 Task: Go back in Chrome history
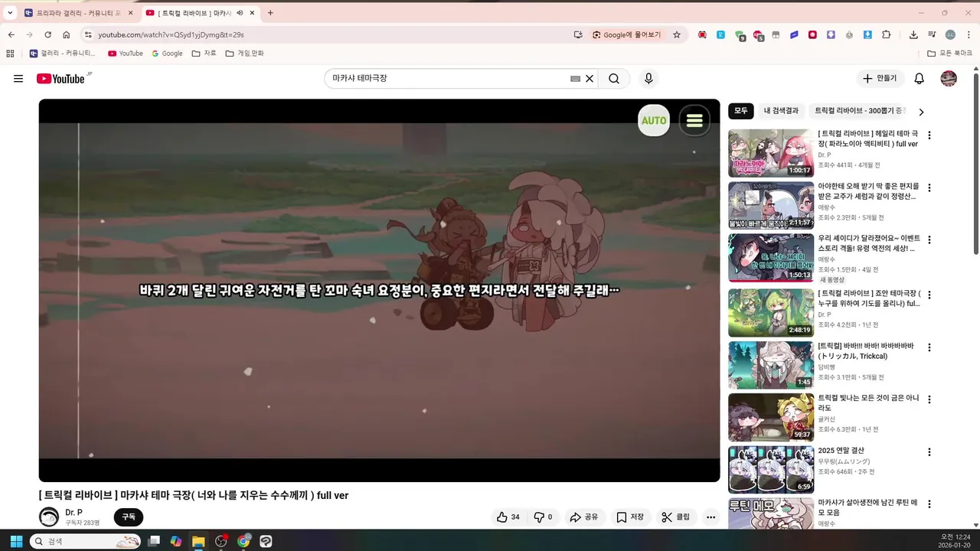pos(11,34)
